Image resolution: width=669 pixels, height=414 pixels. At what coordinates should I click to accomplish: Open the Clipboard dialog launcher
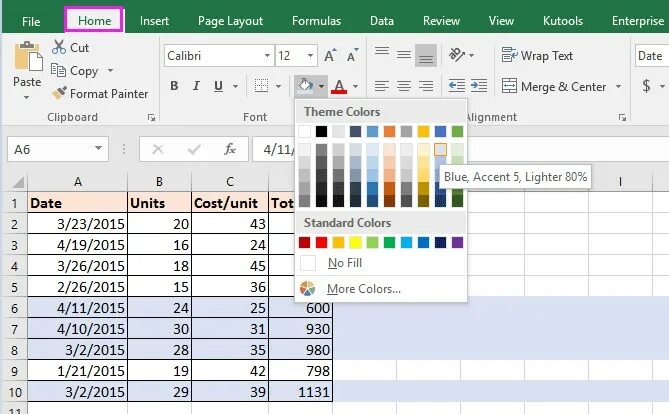151,117
